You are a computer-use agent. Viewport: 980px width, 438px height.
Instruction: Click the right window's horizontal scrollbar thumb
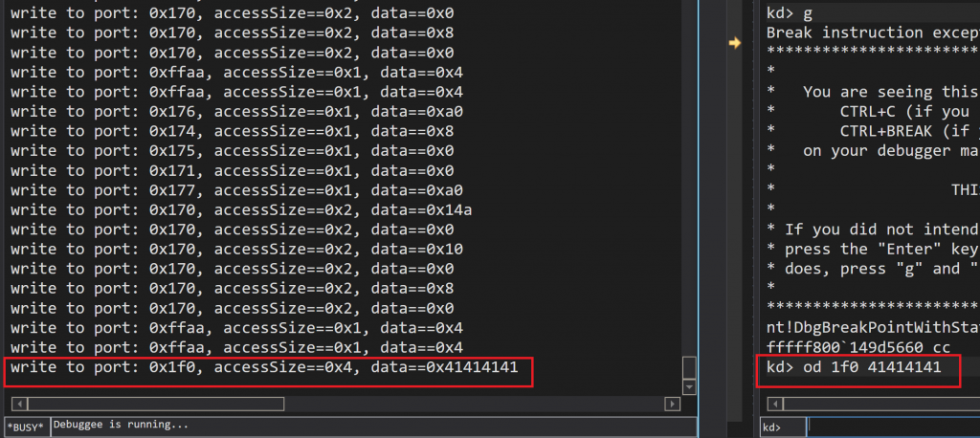click(881, 405)
